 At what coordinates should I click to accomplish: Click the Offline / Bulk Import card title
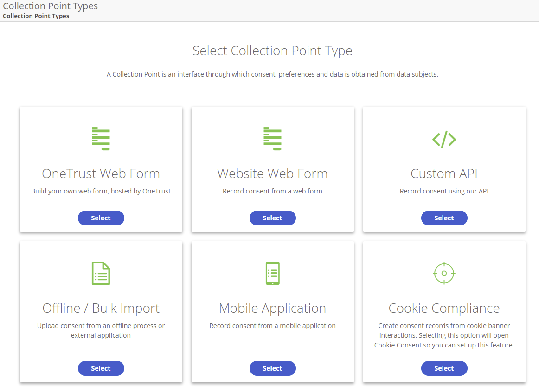[101, 308]
